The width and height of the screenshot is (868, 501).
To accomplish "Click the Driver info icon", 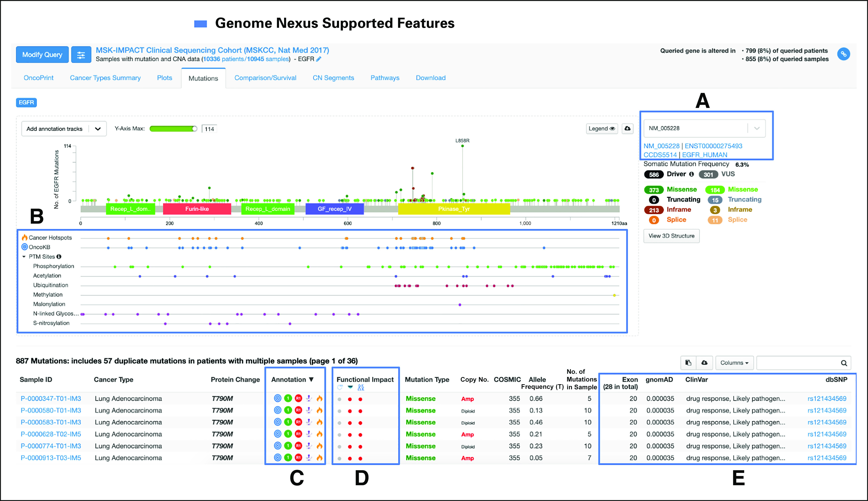I will 691,174.
